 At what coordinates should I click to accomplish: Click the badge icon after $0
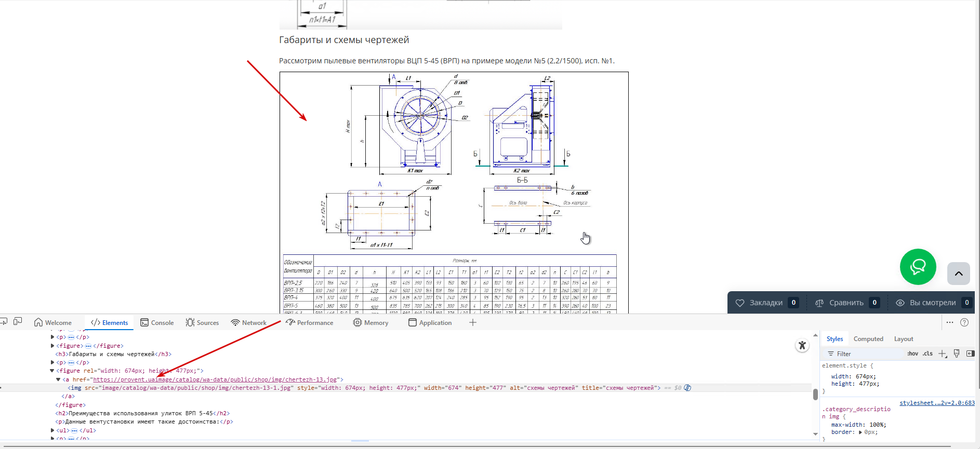tap(687, 388)
